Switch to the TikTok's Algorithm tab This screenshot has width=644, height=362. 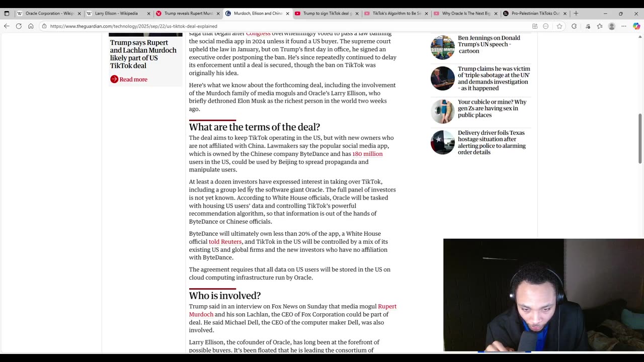coord(395,14)
